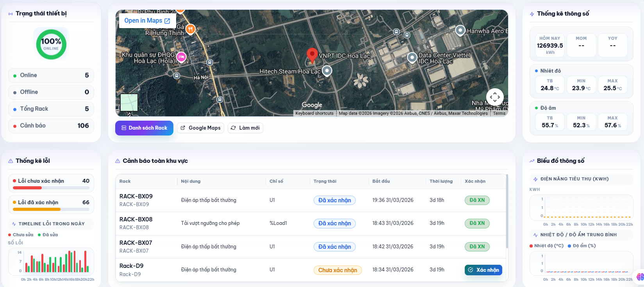Click the Hitech Steam Hòa Lạc map marker
The height and width of the screenshot is (287, 644).
[x=327, y=71]
